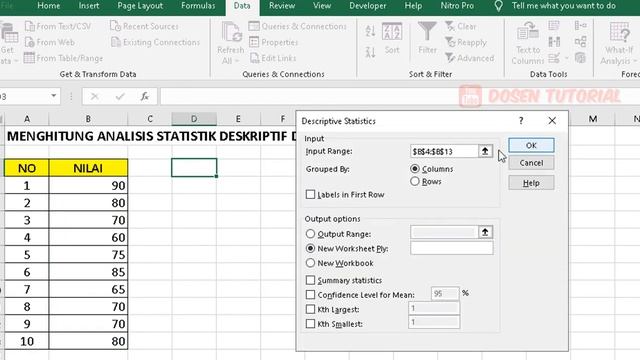
Task: Switch to Formulas tab
Action: pyautogui.click(x=198, y=6)
